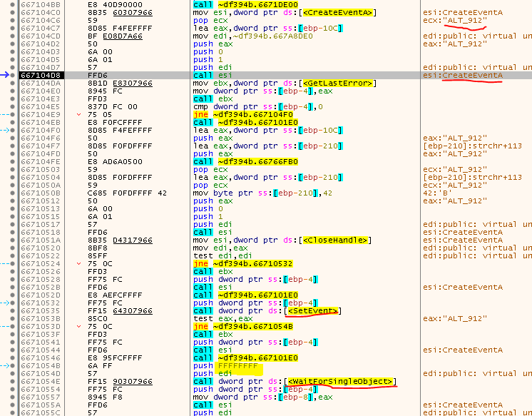Viewport: 532px width, 416px height.
Task: Click the CloseHandle import reference
Action: [335, 240]
